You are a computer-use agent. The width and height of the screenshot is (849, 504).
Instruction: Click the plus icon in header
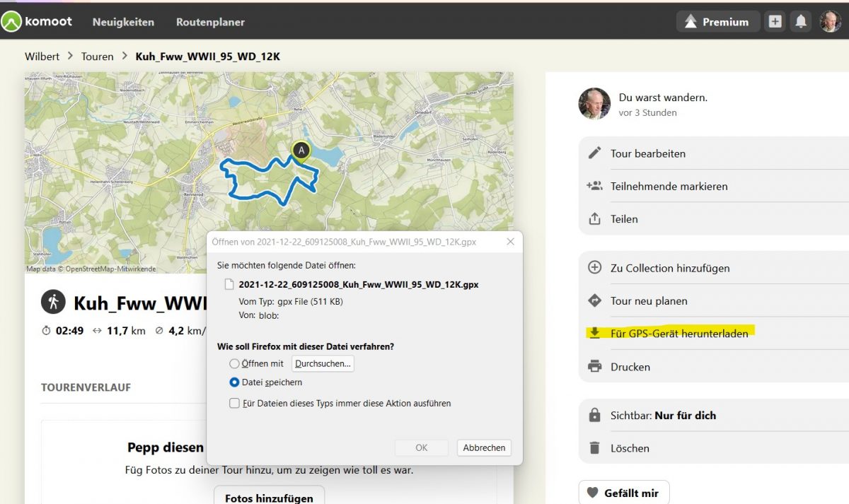[775, 21]
